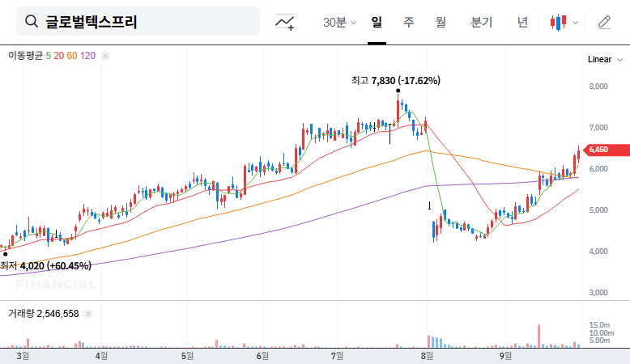This screenshot has width=630, height=364.
Task: Switch to the 분기 quarterly tab
Action: pyautogui.click(x=481, y=22)
